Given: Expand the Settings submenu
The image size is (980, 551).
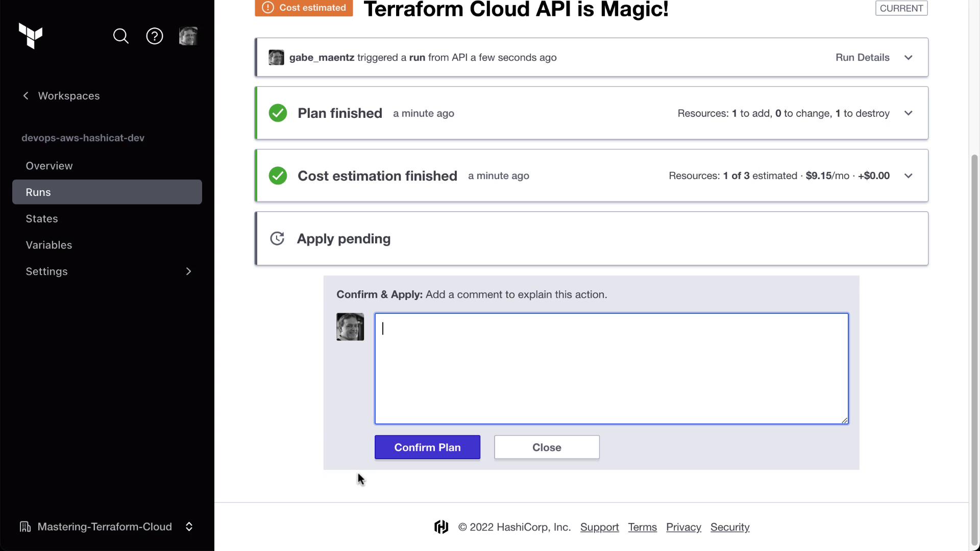Looking at the screenshot, I should pyautogui.click(x=188, y=271).
